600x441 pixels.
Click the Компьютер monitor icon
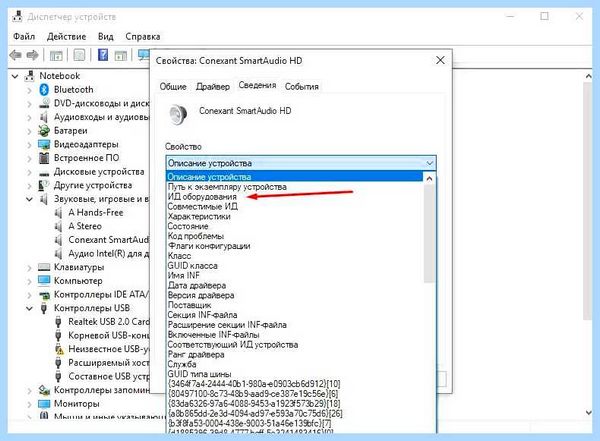pos(44,281)
